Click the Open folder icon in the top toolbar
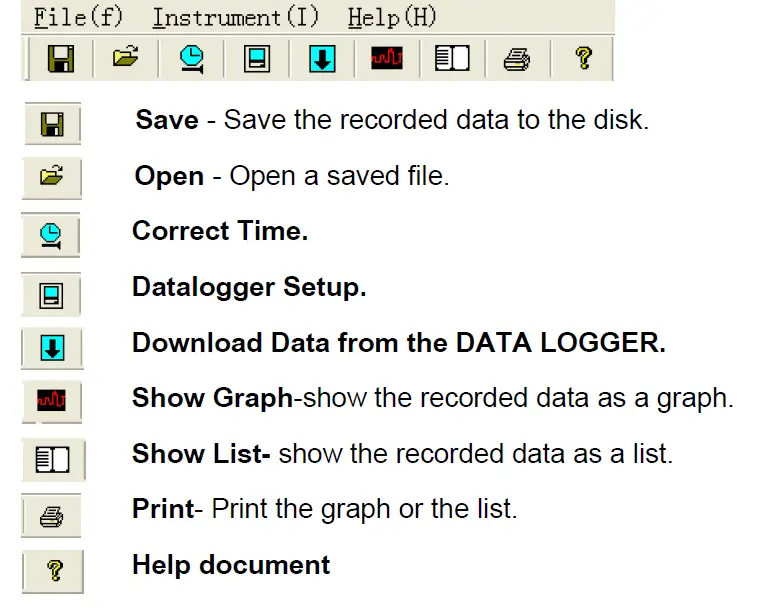774x611 pixels. (125, 59)
